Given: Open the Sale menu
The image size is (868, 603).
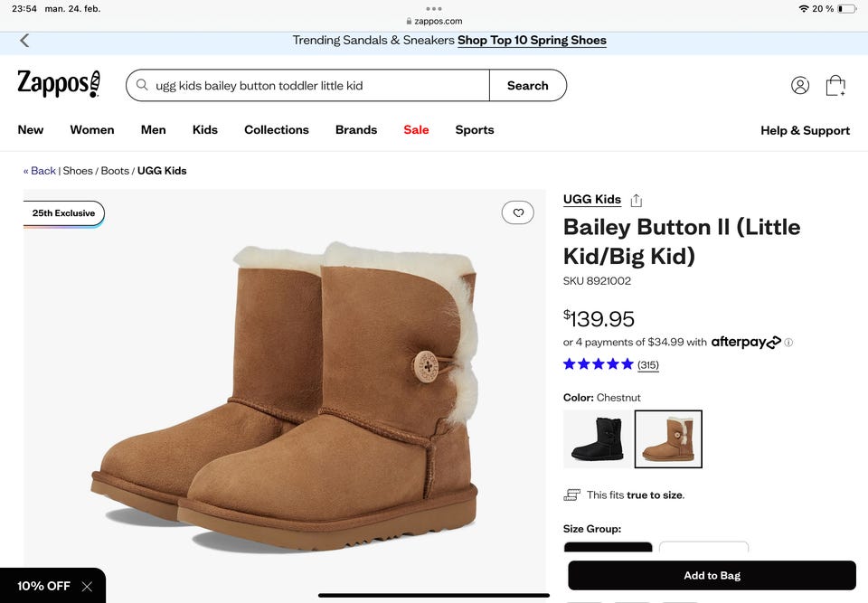Looking at the screenshot, I should click(x=416, y=129).
